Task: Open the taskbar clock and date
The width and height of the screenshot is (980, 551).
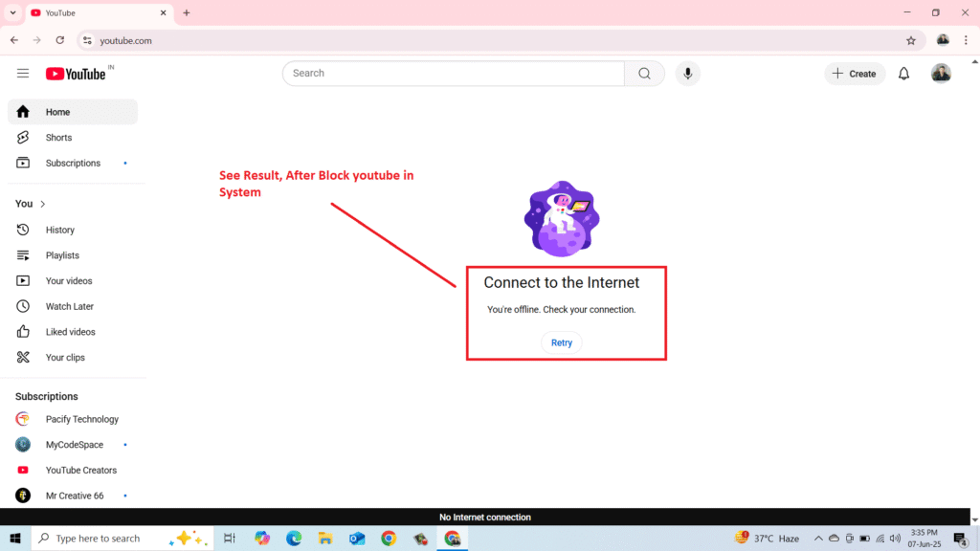Action: point(924,538)
